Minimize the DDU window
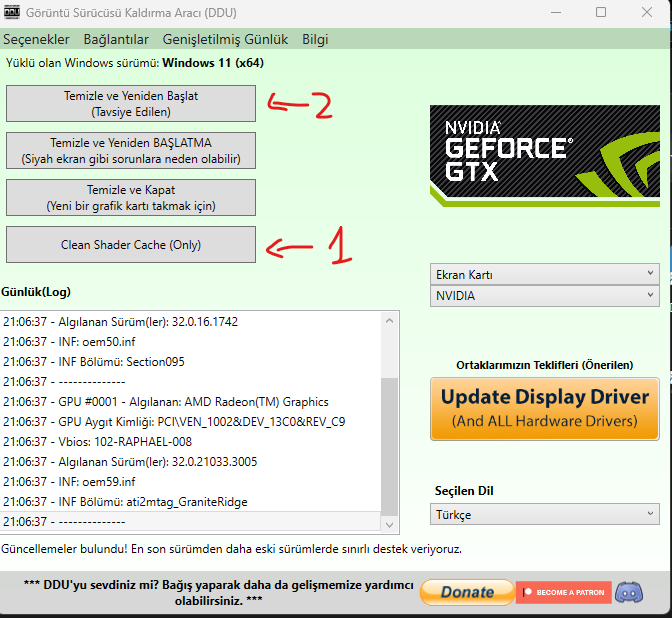The image size is (672, 618). coord(556,12)
